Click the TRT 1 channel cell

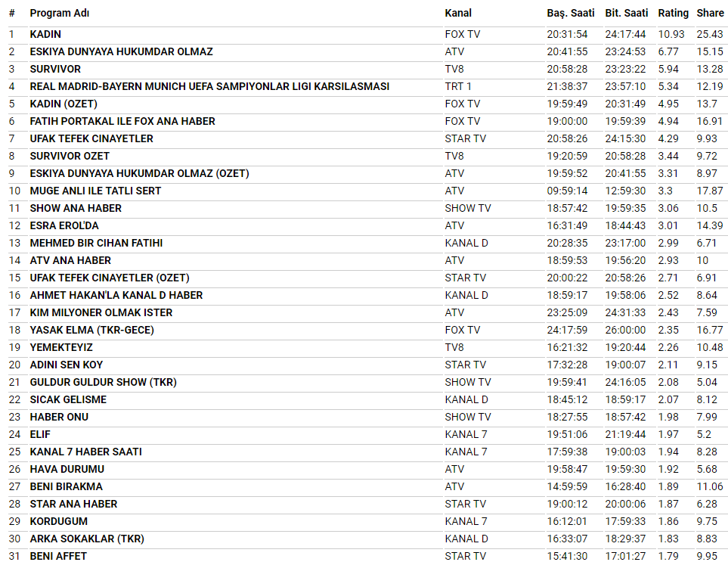(x=458, y=86)
